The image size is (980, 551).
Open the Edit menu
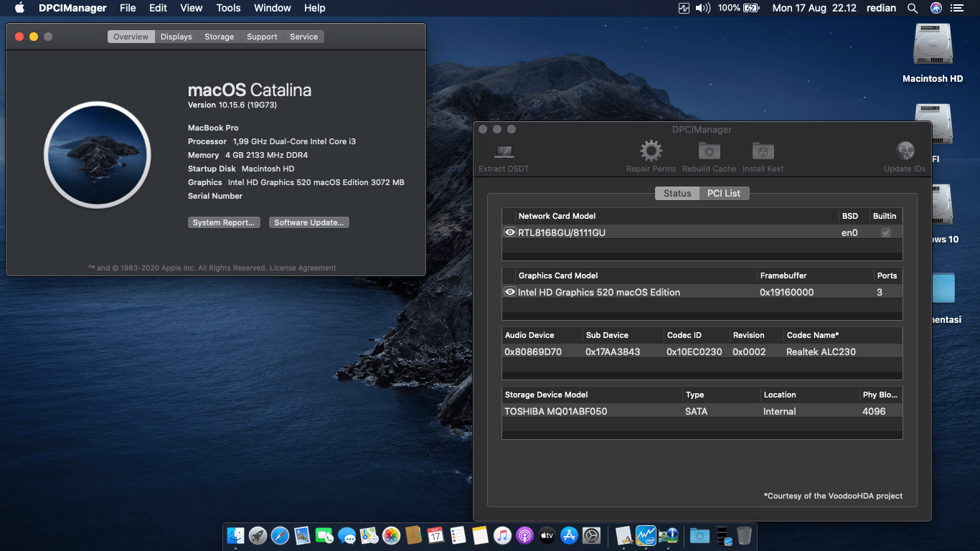pyautogui.click(x=158, y=8)
